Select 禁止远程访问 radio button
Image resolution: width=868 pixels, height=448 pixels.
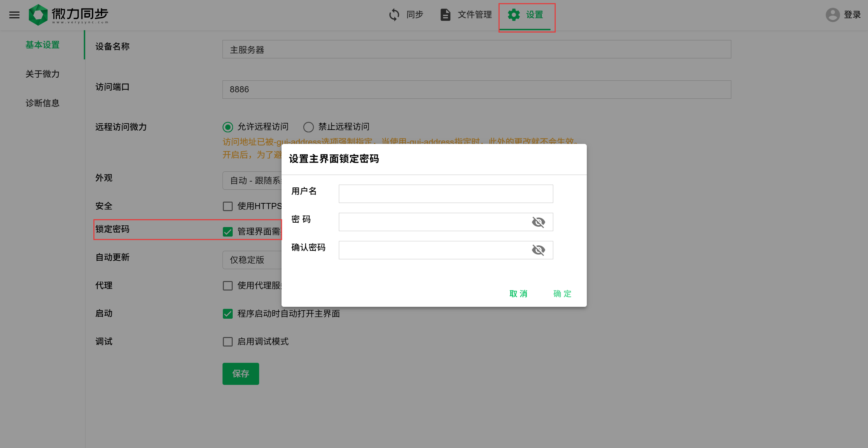click(x=308, y=127)
